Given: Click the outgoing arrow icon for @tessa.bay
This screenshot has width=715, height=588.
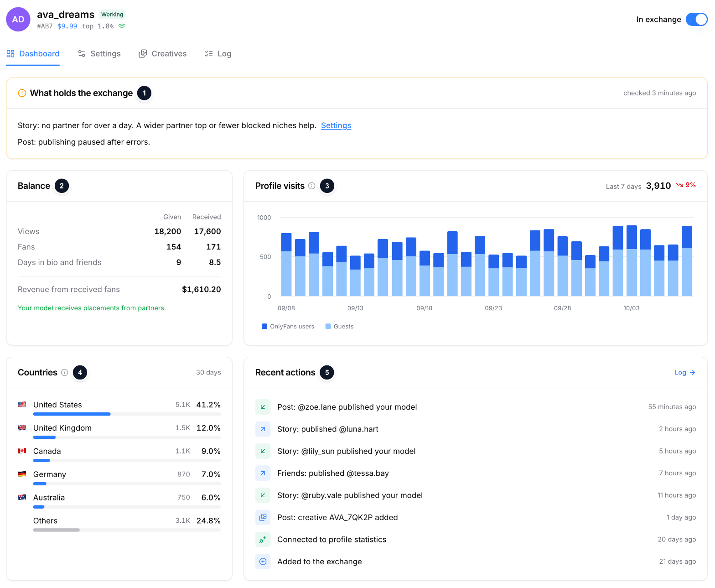Looking at the screenshot, I should [x=263, y=473].
